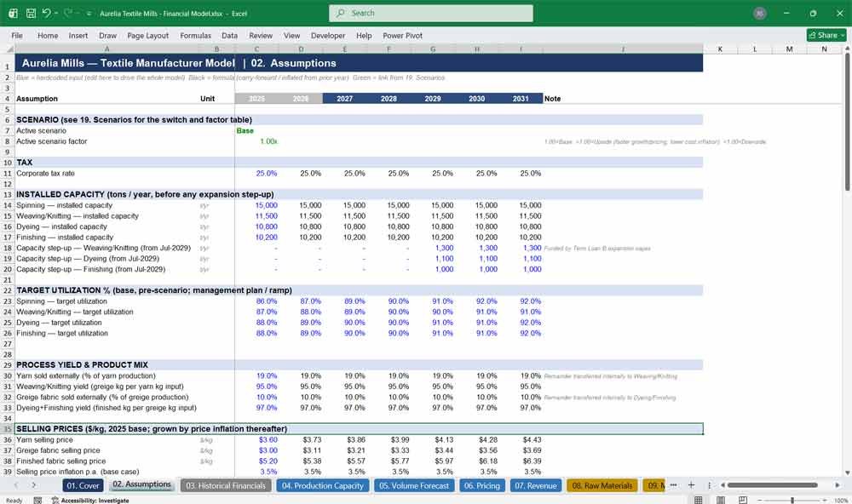This screenshot has height=504, width=852.
Task: Select the $3.60 yarn selling price cell
Action: click(256, 440)
